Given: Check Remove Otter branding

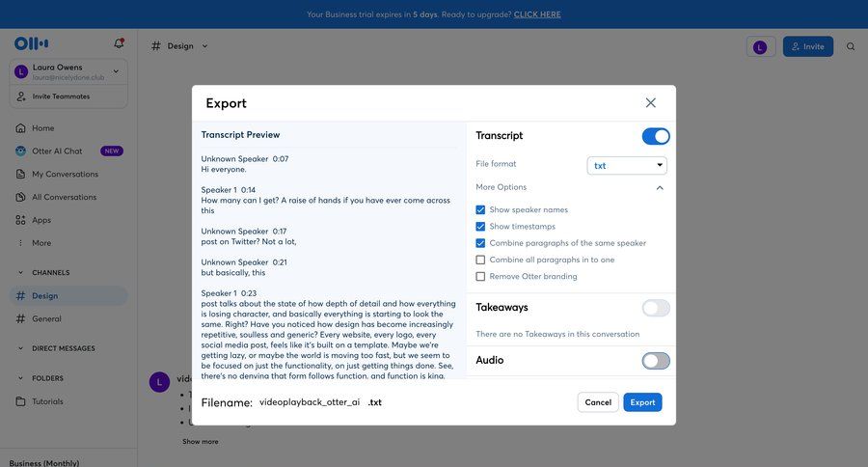Looking at the screenshot, I should [480, 276].
